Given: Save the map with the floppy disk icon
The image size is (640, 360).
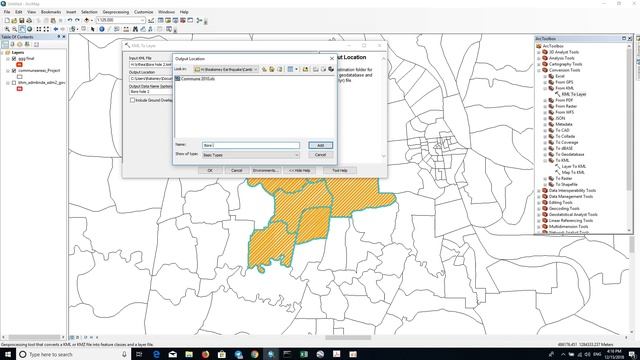Looking at the screenshot, I should [22, 20].
